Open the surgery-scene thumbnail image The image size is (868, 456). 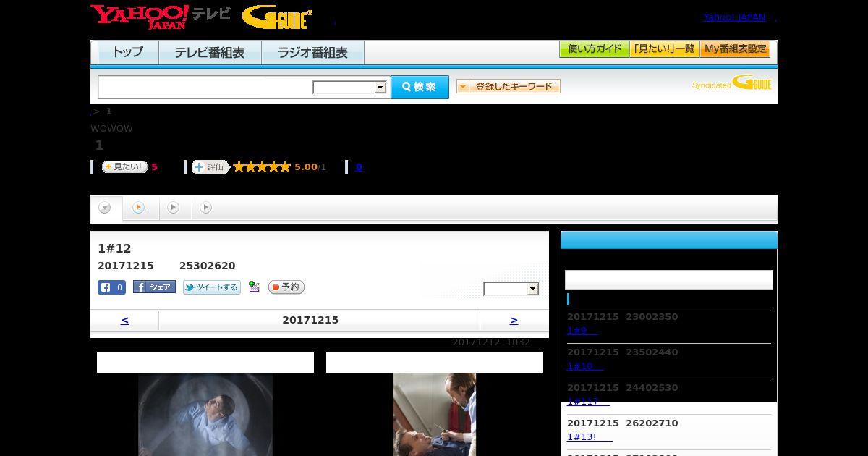coord(435,415)
